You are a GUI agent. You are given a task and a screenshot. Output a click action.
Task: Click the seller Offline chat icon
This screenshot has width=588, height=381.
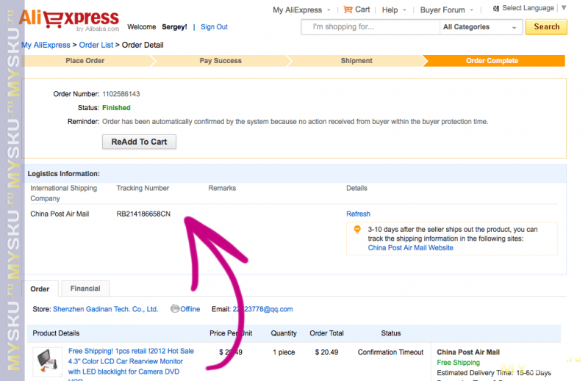pyautogui.click(x=175, y=309)
